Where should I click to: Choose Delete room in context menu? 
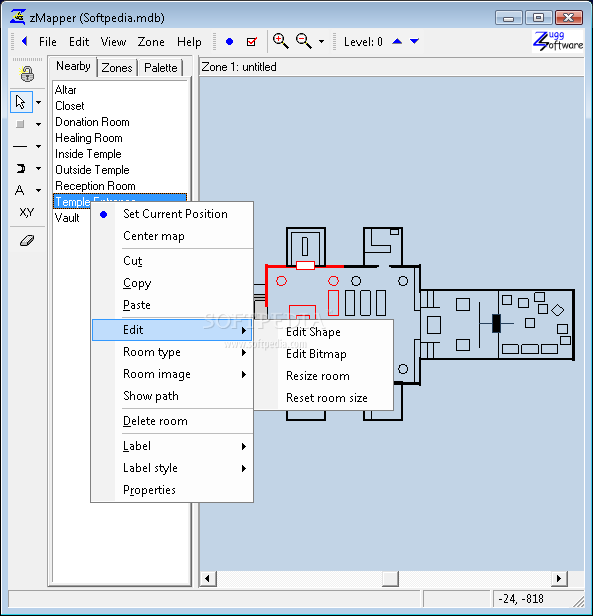172,421
